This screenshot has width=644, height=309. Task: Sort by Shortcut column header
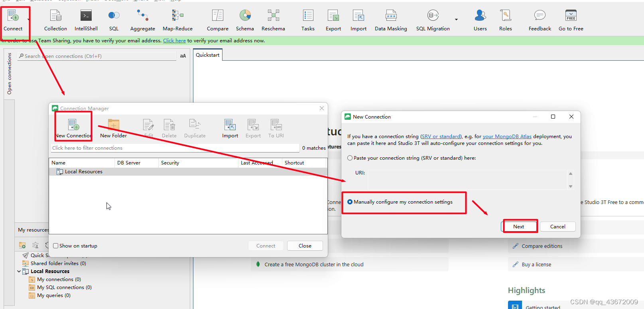(x=304, y=162)
